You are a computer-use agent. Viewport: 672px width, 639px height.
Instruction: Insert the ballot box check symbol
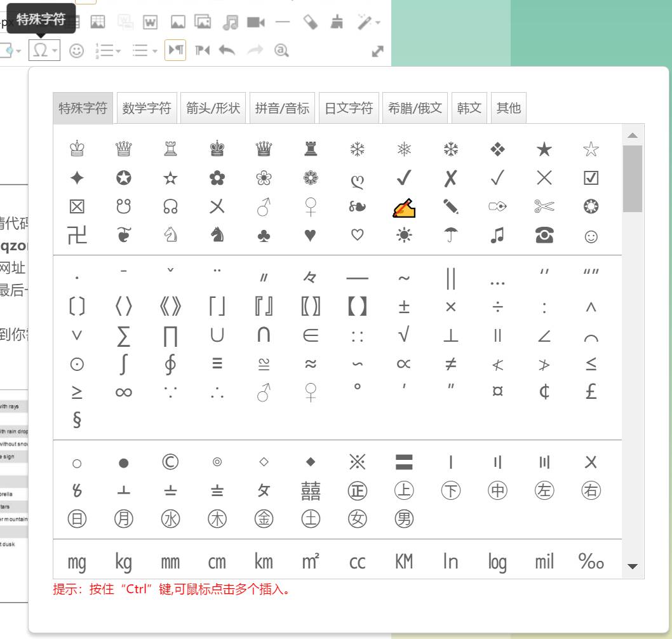tap(591, 178)
